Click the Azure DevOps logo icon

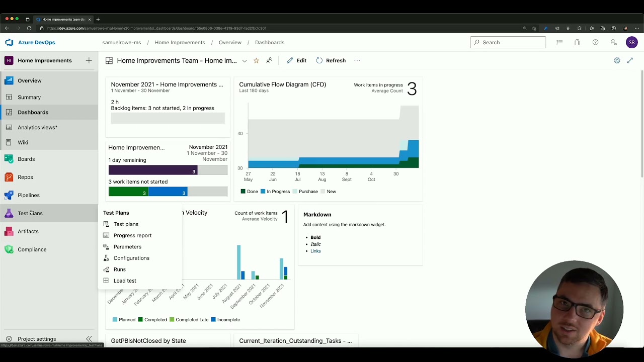tap(9, 43)
